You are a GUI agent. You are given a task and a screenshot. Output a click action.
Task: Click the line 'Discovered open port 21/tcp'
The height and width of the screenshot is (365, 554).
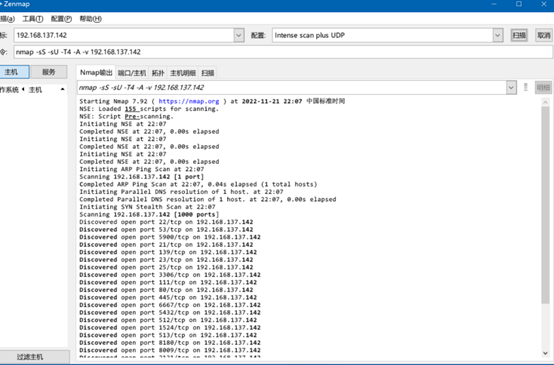pos(166,245)
